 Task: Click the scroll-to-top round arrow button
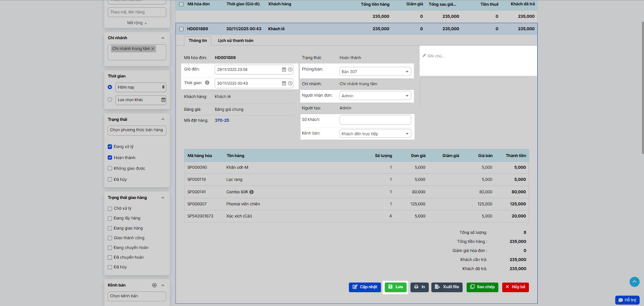pyautogui.click(x=634, y=282)
